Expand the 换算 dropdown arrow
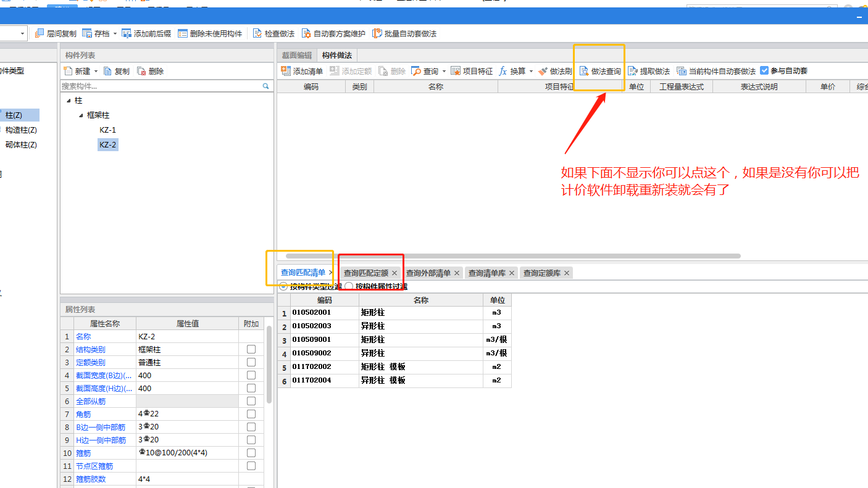The height and width of the screenshot is (488, 868). pyautogui.click(x=531, y=72)
